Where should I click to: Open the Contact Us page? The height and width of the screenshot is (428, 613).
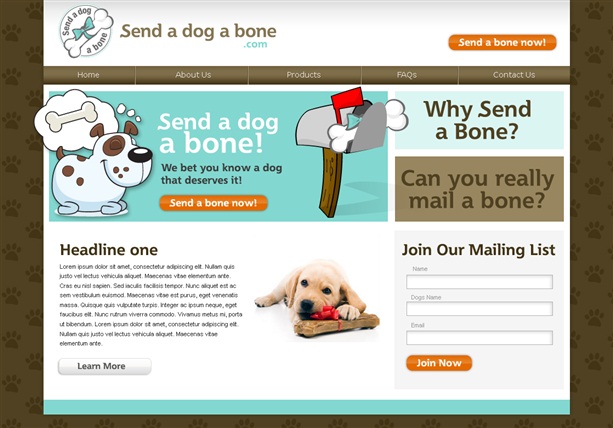click(514, 75)
